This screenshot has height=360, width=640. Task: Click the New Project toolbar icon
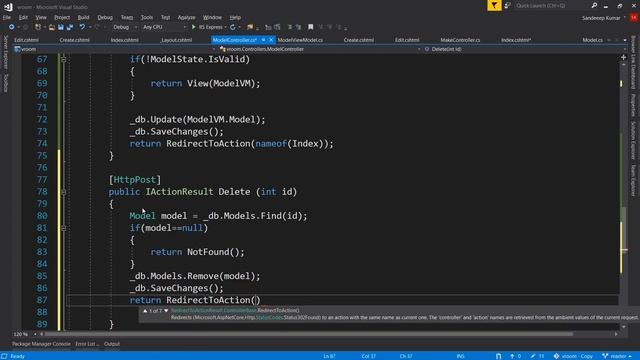pos(38,27)
